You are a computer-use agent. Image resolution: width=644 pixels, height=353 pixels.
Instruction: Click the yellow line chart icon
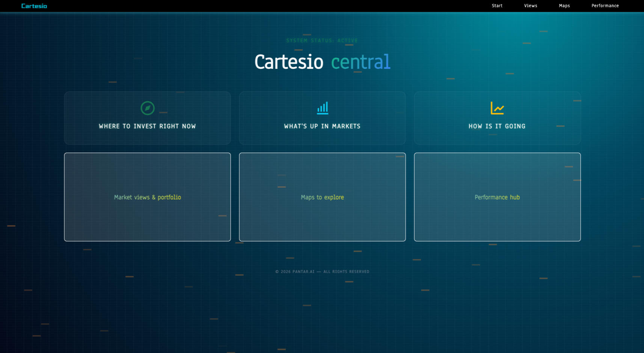coord(497,108)
